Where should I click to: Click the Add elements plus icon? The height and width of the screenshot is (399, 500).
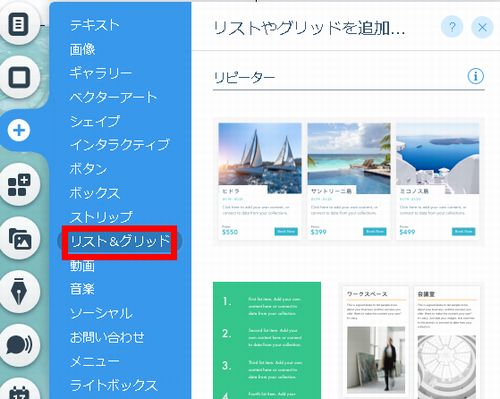pyautogui.click(x=19, y=130)
